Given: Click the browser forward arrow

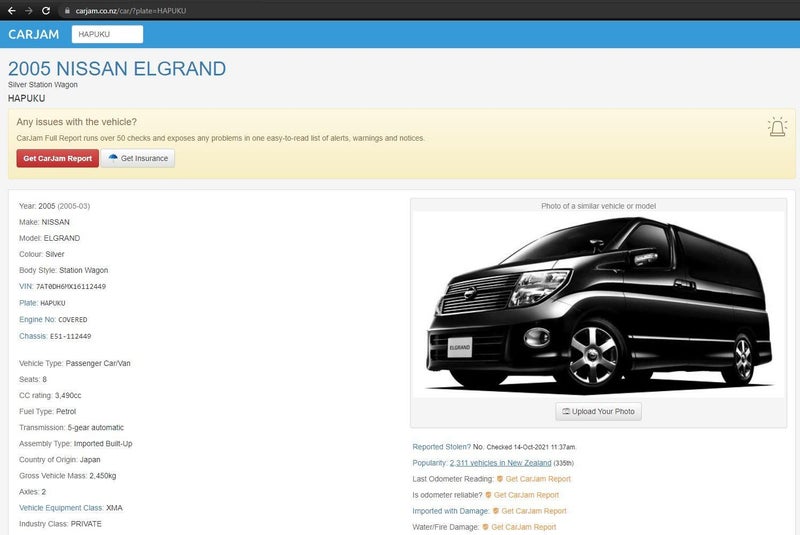Looking at the screenshot, I should coord(29,10).
